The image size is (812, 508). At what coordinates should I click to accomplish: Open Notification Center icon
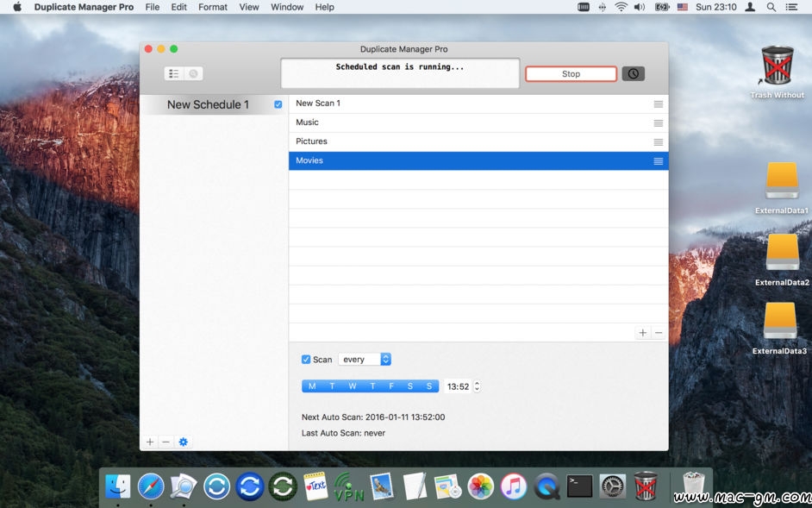pos(791,7)
